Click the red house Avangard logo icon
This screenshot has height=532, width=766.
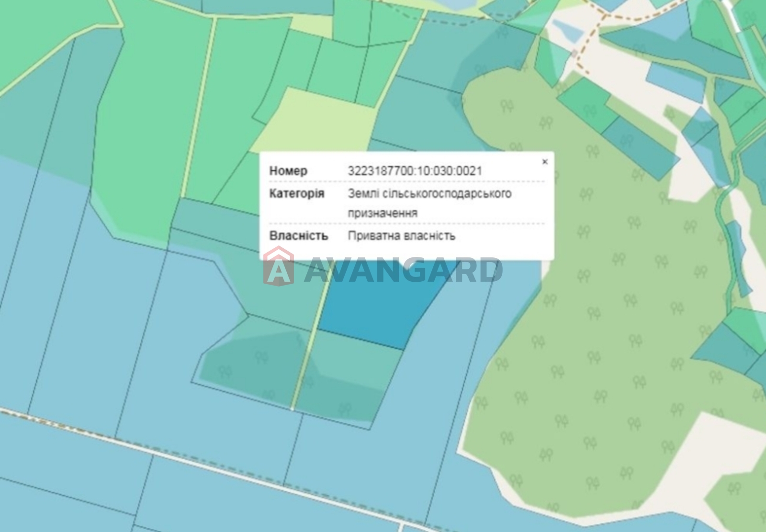click(x=278, y=267)
